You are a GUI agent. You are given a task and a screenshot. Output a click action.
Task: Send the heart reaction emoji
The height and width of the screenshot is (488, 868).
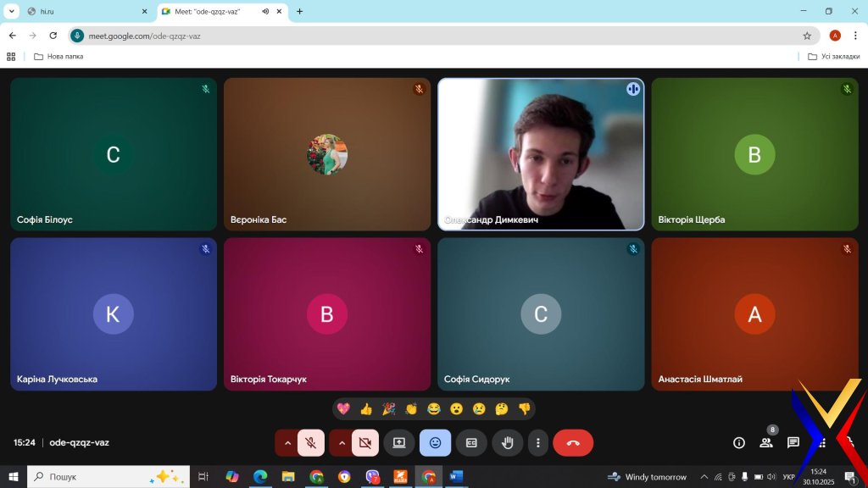(343, 409)
